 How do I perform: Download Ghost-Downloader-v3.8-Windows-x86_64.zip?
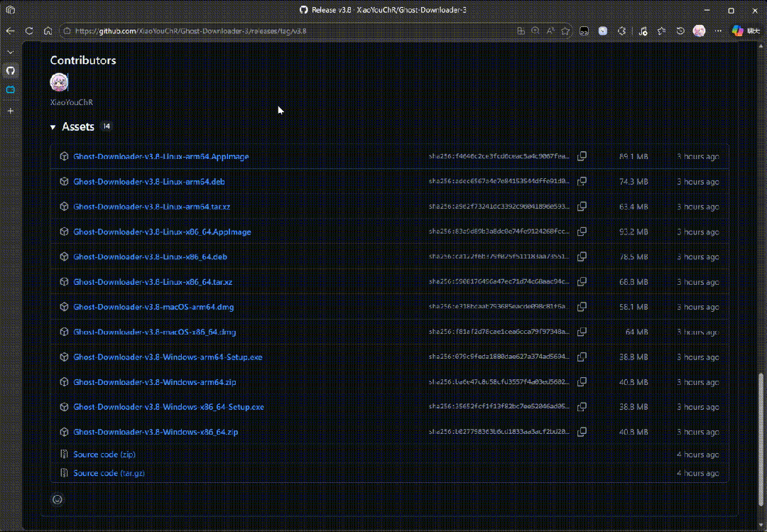point(156,432)
